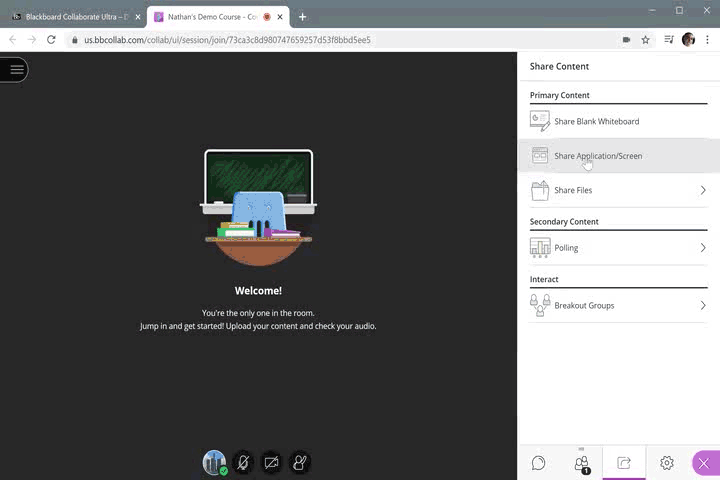Turn on the video camera
This screenshot has height=480, width=720.
[x=271, y=462]
